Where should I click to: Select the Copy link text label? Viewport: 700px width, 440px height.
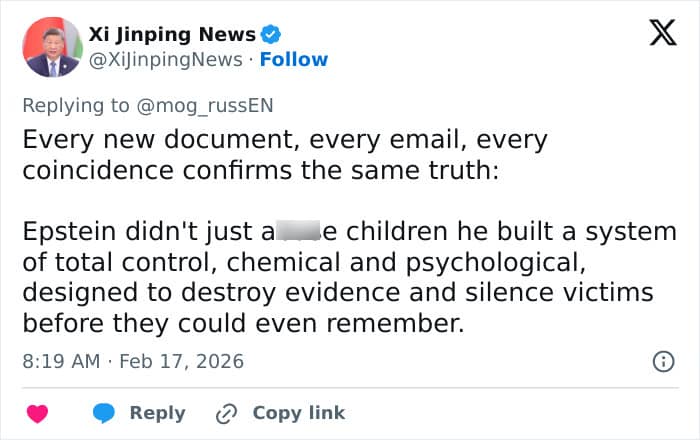click(298, 413)
